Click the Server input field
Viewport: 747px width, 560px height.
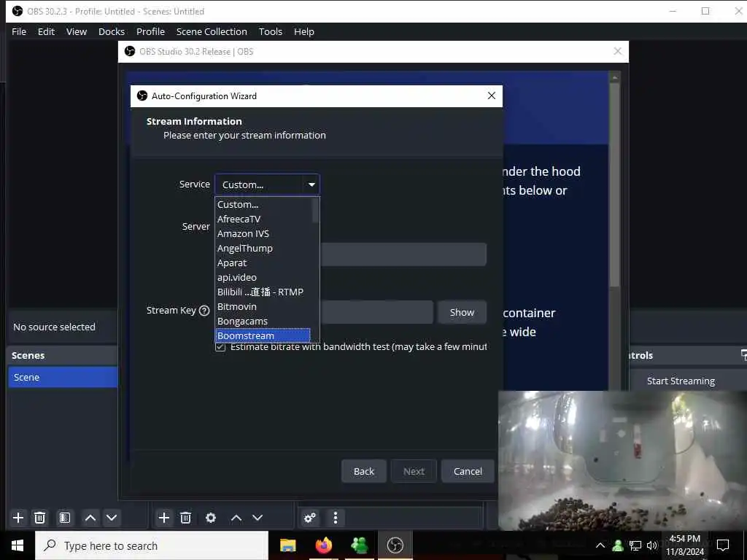[403, 254]
